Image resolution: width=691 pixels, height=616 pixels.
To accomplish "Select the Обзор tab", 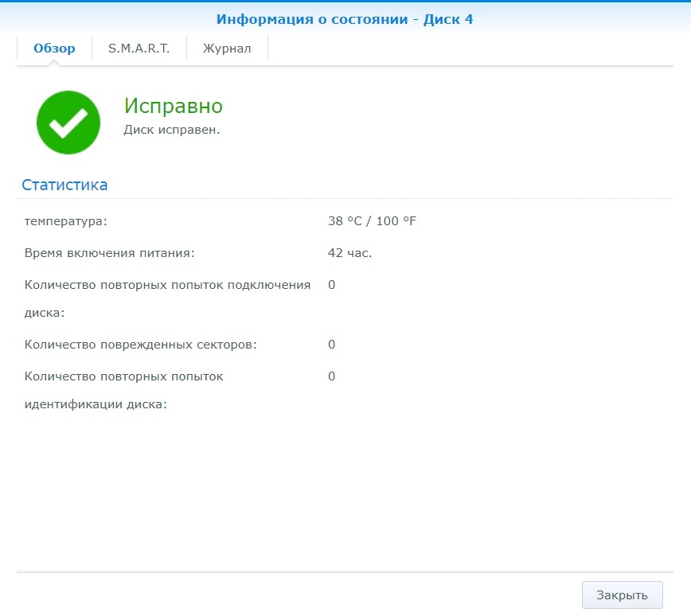I will click(54, 49).
